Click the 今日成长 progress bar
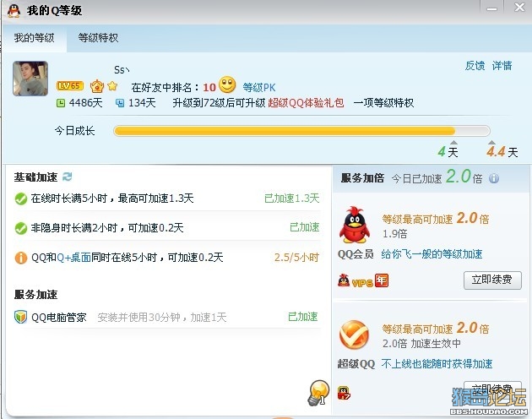The width and height of the screenshot is (532, 419). point(301,131)
